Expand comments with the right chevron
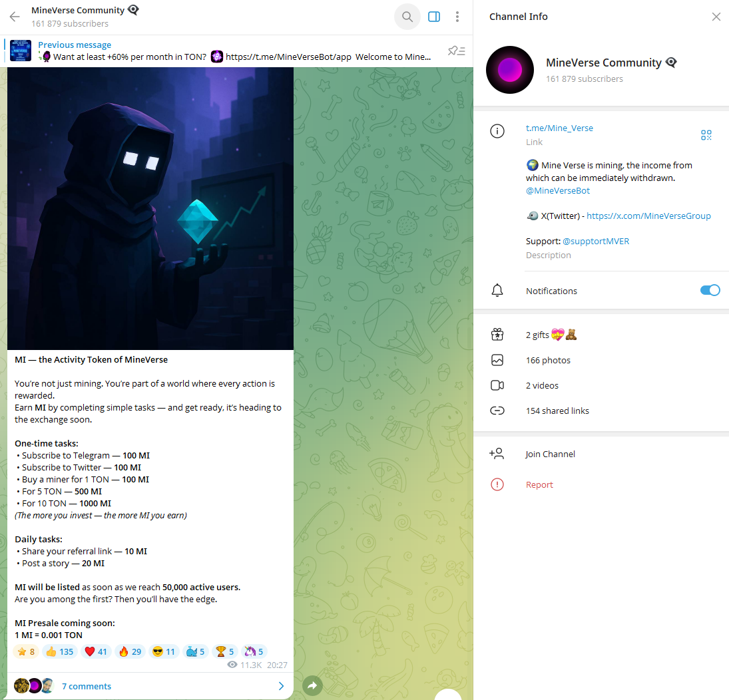 coord(281,686)
